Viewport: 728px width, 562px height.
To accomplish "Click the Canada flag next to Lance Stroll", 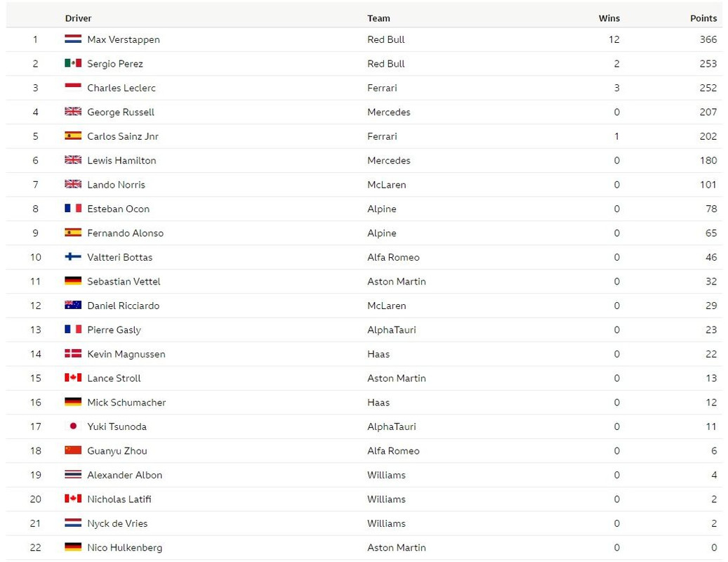I will [73, 378].
